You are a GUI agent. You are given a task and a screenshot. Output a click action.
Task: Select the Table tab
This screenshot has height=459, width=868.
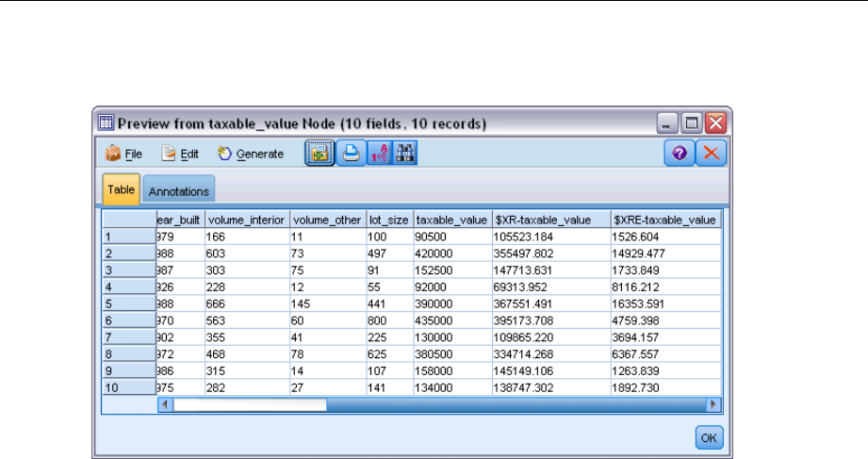tap(120, 189)
